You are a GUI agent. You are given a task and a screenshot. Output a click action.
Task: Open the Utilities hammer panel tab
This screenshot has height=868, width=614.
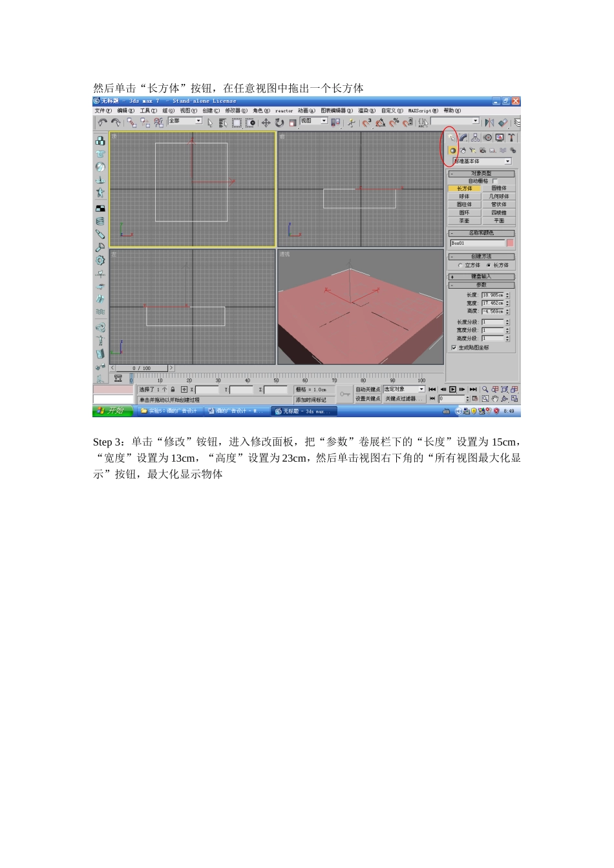pos(511,138)
